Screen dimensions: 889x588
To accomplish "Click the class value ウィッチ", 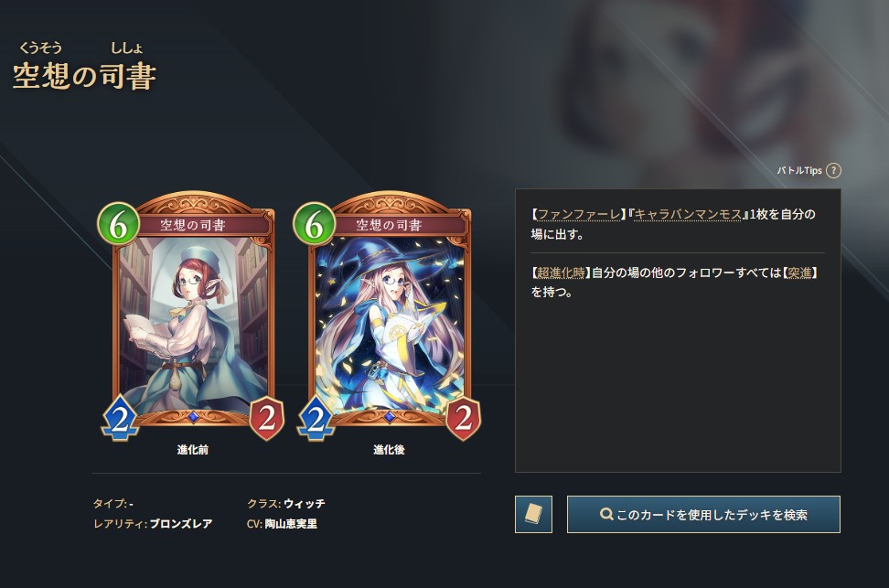I will (x=304, y=504).
